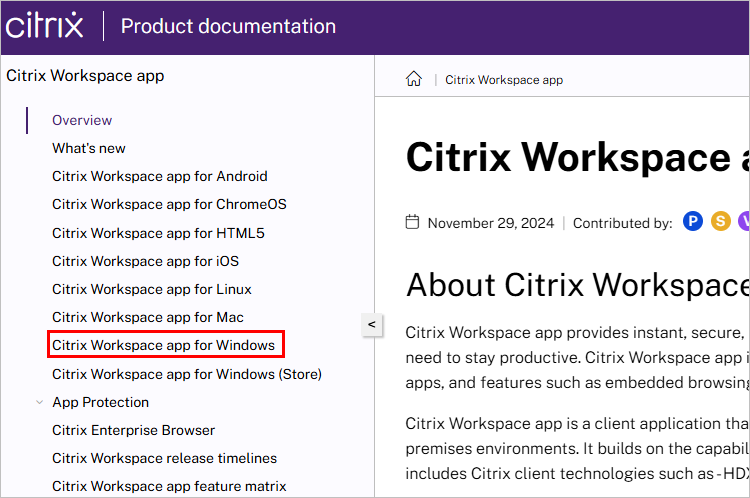
Task: Click the Citrix logo in the header
Action: (44, 25)
